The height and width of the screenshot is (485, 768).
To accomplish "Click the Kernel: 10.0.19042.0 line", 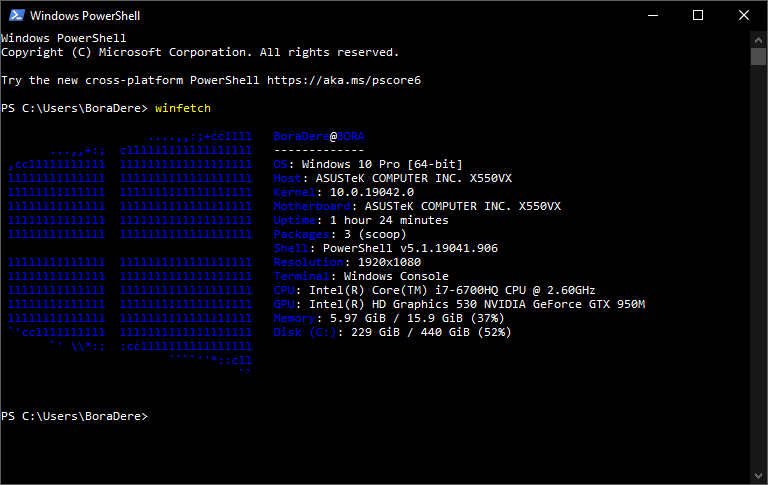I will coord(343,192).
